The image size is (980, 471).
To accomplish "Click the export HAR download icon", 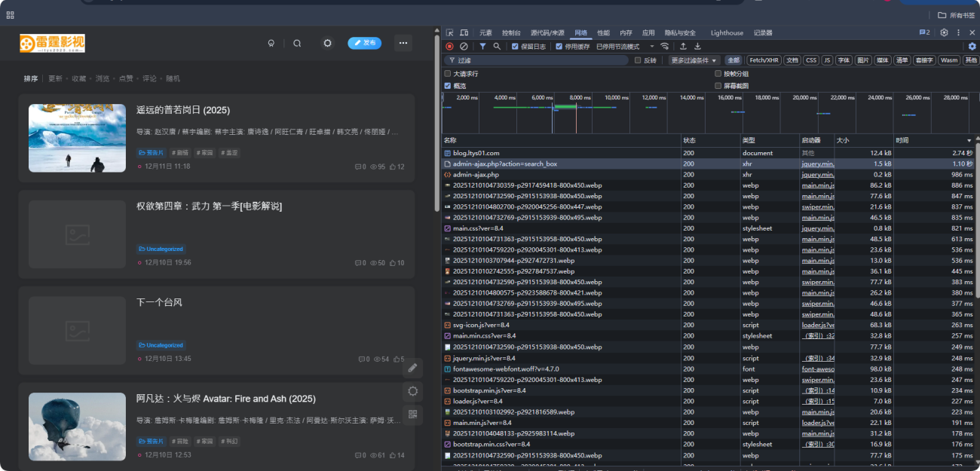I will 697,47.
